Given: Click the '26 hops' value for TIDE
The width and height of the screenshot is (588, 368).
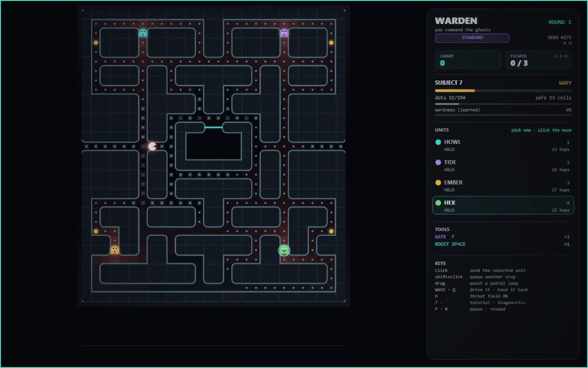Looking at the screenshot, I should tap(560, 170).
